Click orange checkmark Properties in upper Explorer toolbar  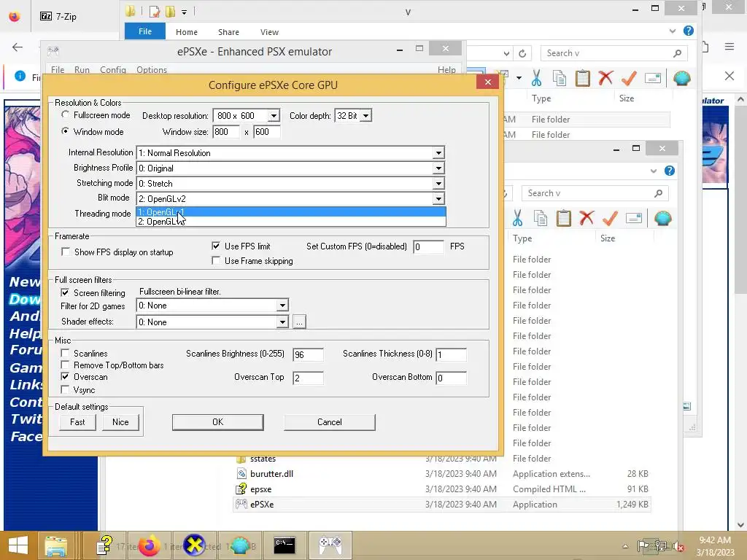click(629, 77)
